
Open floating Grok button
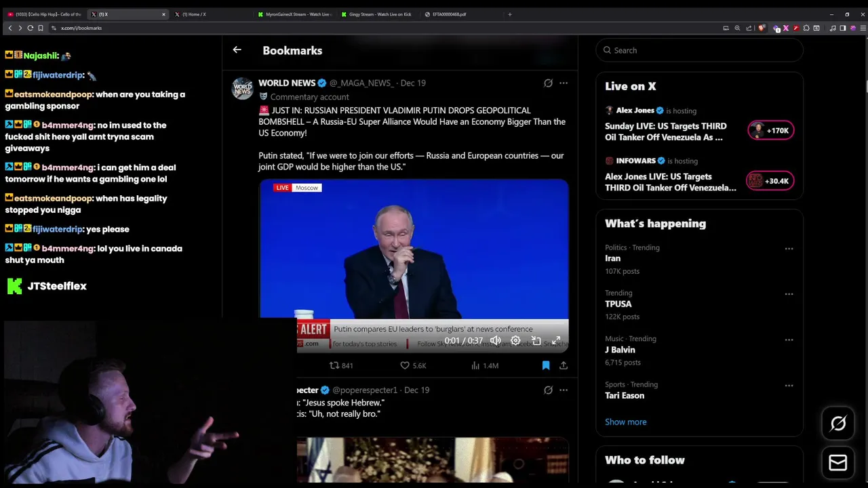(x=838, y=424)
